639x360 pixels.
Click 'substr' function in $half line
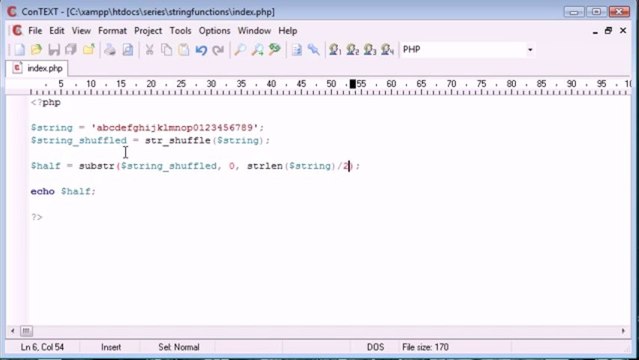(97, 166)
